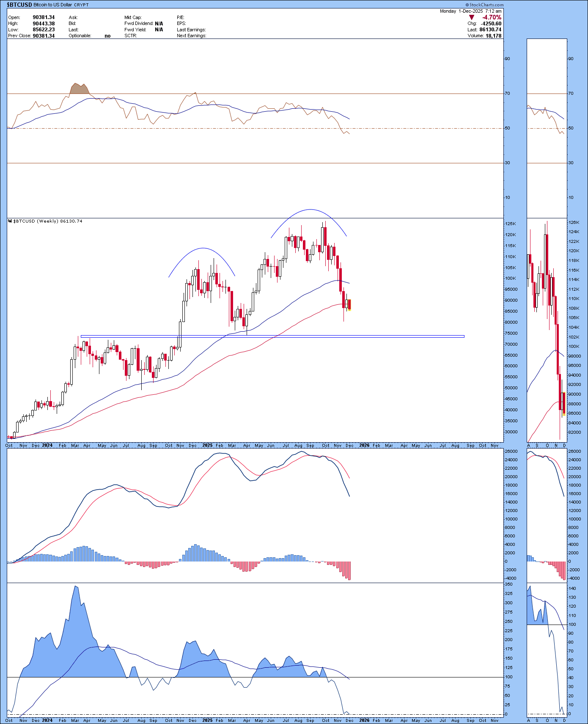Click the red down-triangle price change indicator
This screenshot has height=724, width=588.
pos(472,17)
